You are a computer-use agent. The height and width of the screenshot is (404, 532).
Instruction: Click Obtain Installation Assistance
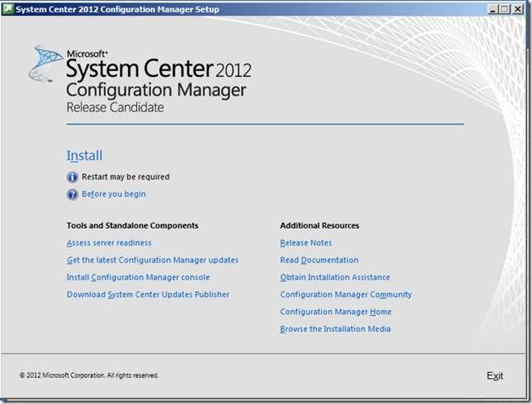pos(335,277)
